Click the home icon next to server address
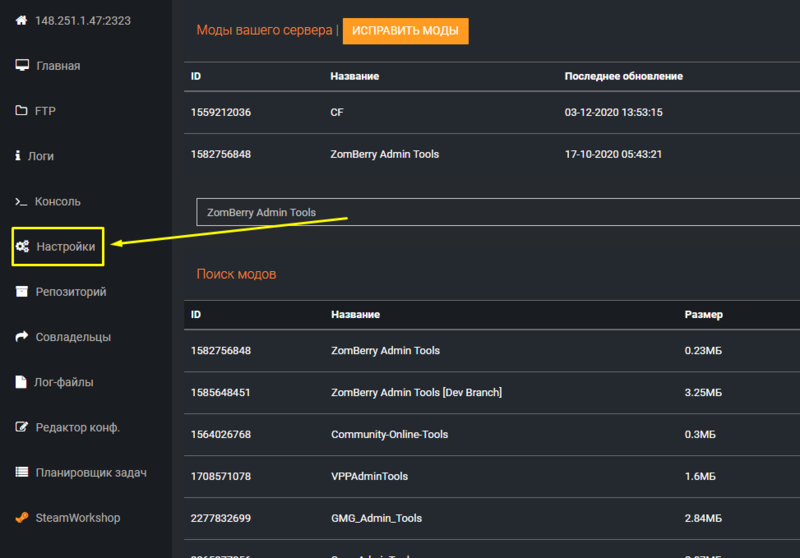Image resolution: width=800 pixels, height=558 pixels. click(x=20, y=20)
